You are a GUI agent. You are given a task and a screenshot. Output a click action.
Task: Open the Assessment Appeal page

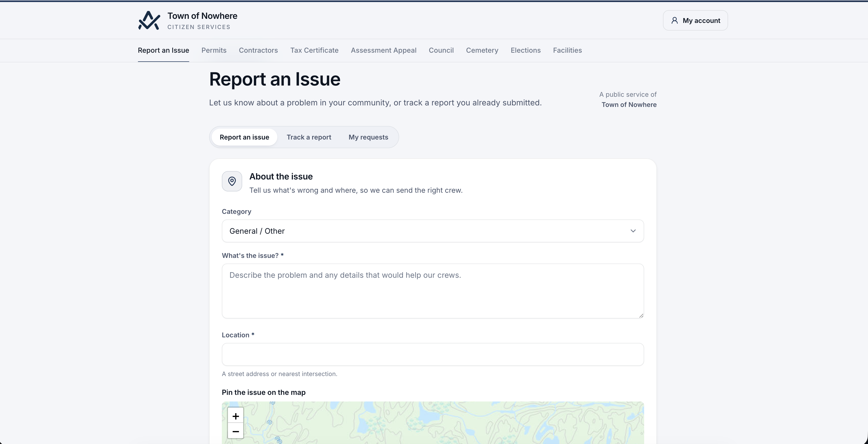click(383, 50)
